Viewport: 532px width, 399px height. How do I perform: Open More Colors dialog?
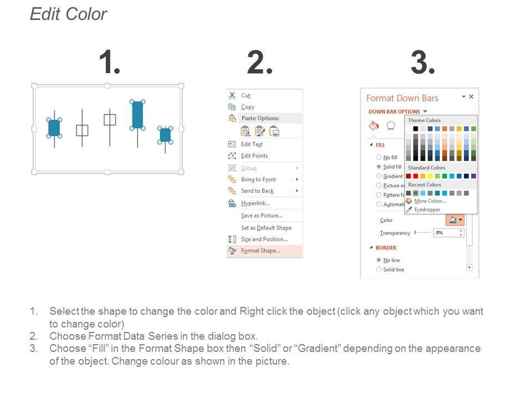[x=429, y=201]
